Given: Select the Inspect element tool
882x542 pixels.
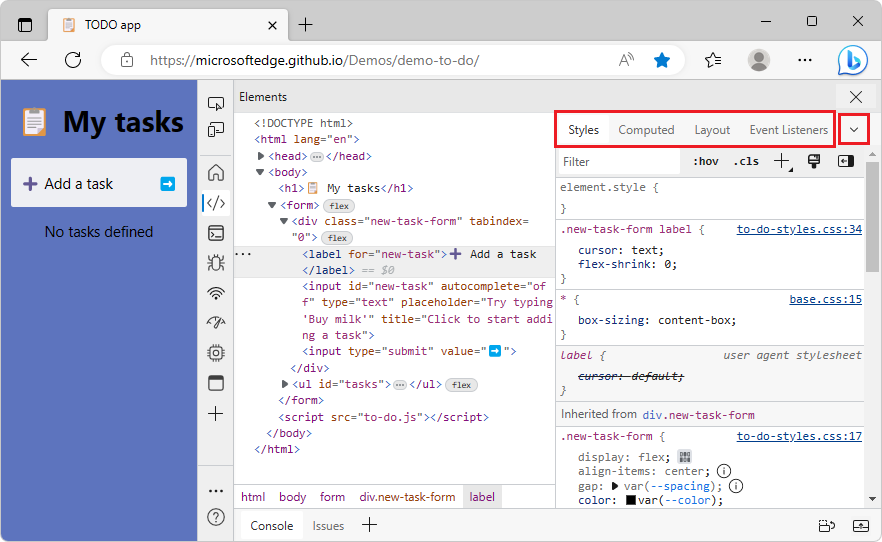Looking at the screenshot, I should coord(216,103).
